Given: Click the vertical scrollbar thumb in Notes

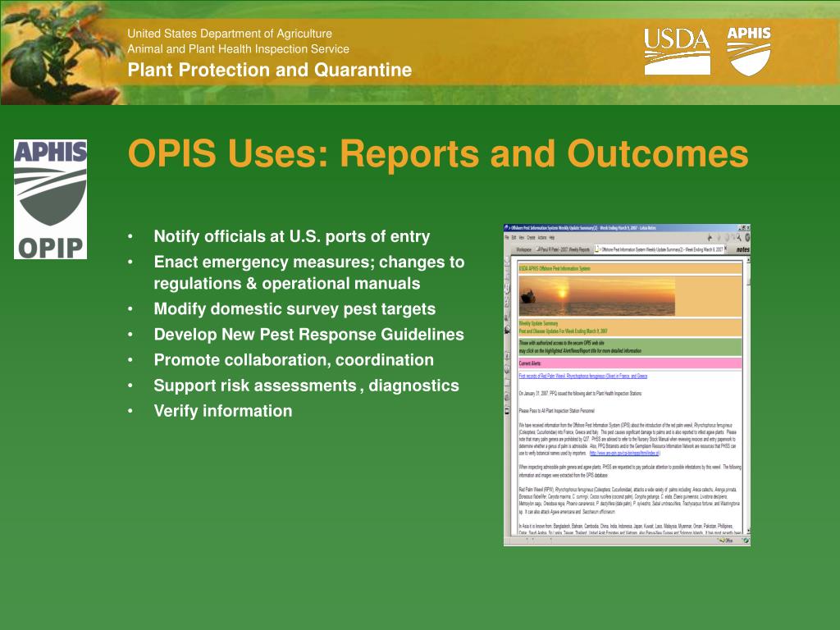Looking at the screenshot, I should pos(747,274).
